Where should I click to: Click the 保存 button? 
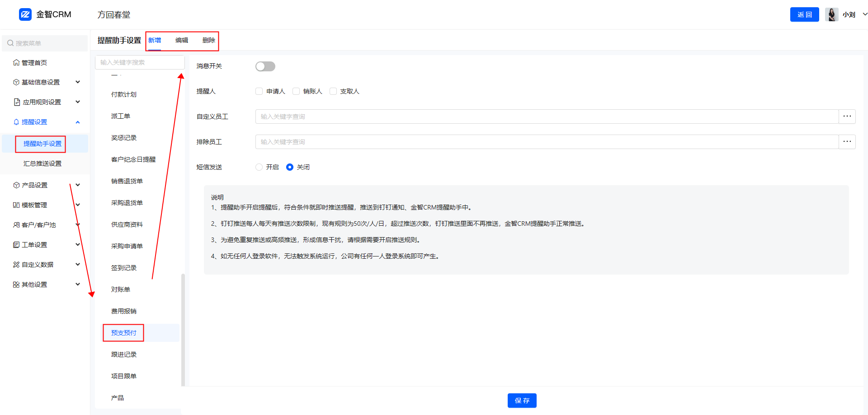click(x=522, y=401)
